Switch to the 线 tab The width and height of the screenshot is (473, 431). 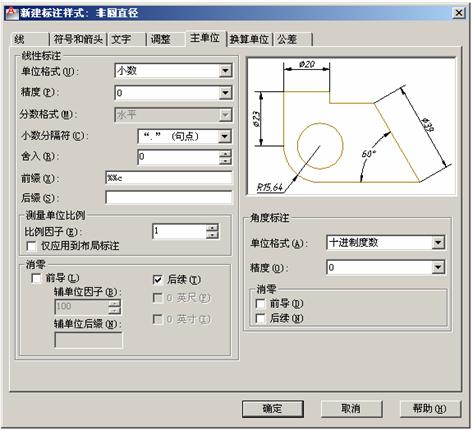pos(29,39)
